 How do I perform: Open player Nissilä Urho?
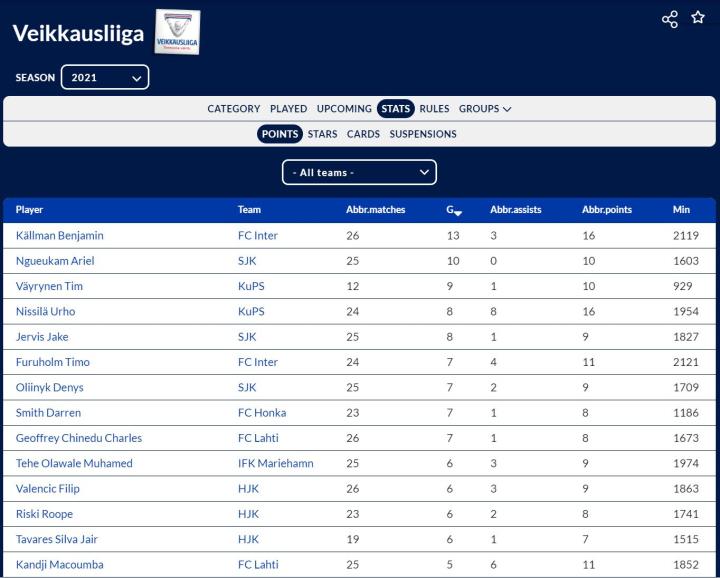point(45,312)
